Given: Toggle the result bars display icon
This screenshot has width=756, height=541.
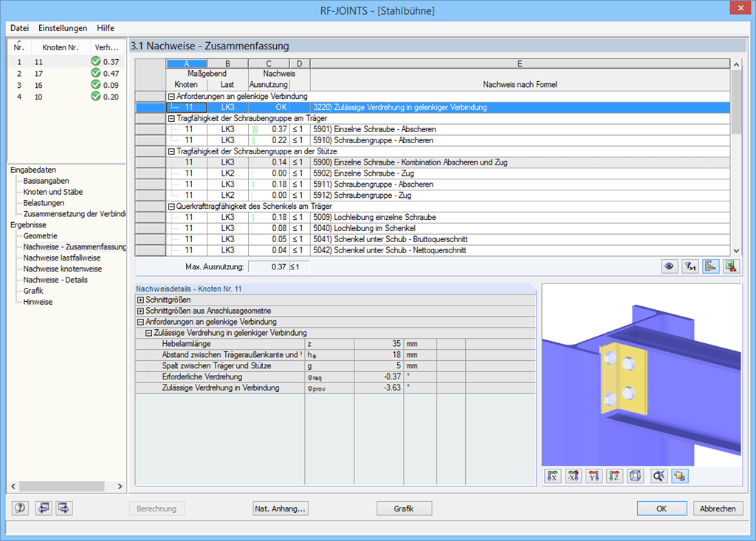Looking at the screenshot, I should [x=711, y=266].
